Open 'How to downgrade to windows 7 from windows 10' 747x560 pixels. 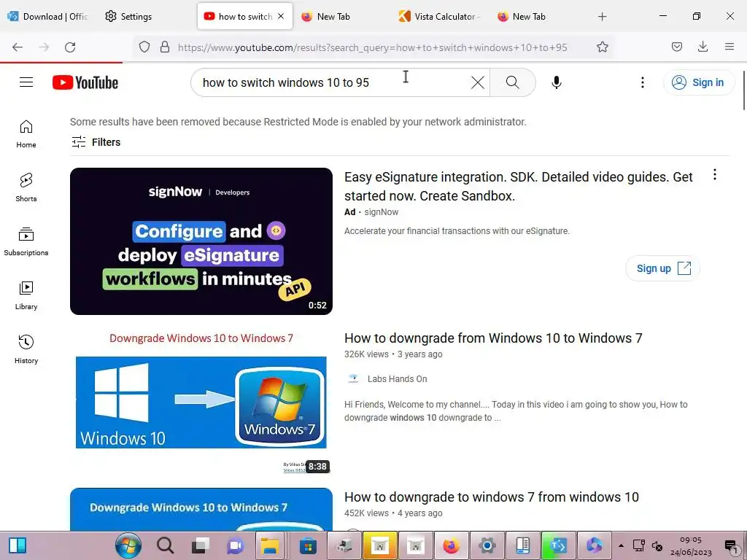[491, 497]
